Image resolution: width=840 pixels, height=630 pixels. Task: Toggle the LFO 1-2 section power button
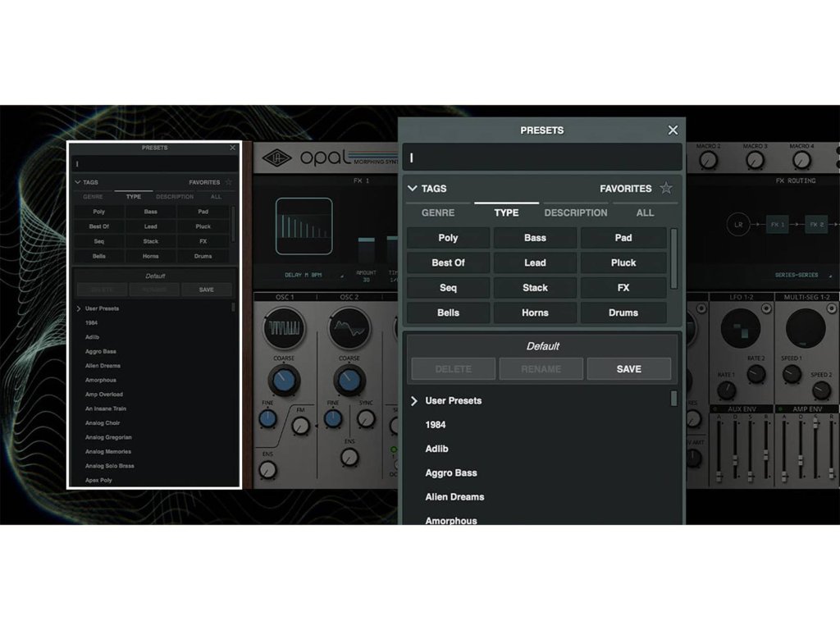click(767, 308)
